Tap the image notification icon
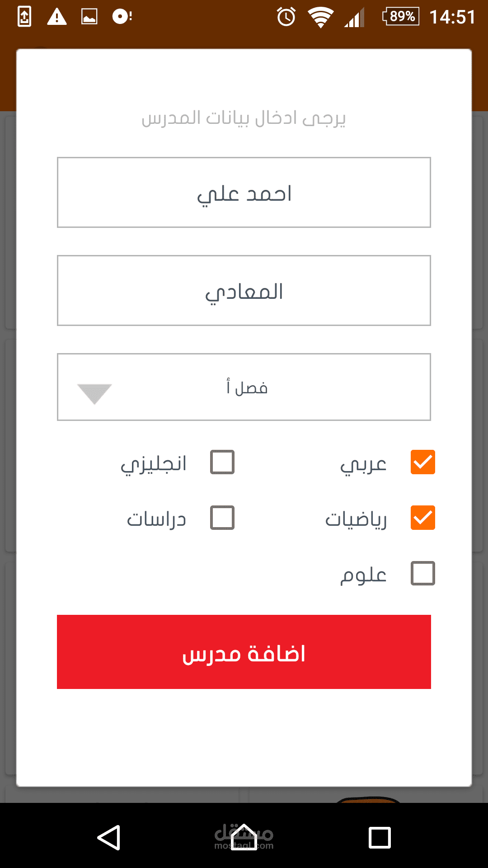This screenshot has height=868, width=488. pyautogui.click(x=89, y=17)
